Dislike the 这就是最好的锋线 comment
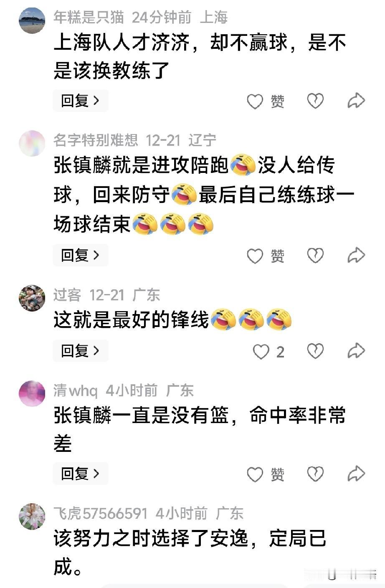385x588 pixels. (x=315, y=351)
